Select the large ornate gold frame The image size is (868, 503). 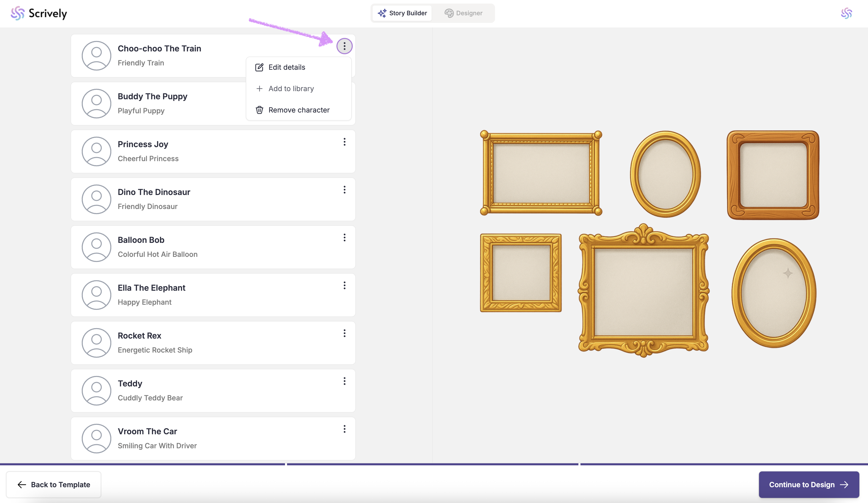[x=643, y=291]
